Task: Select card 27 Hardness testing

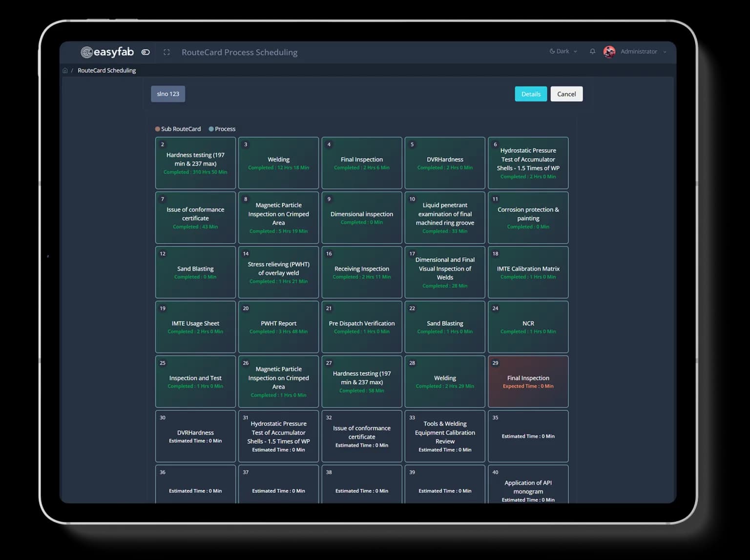Action: (x=362, y=382)
